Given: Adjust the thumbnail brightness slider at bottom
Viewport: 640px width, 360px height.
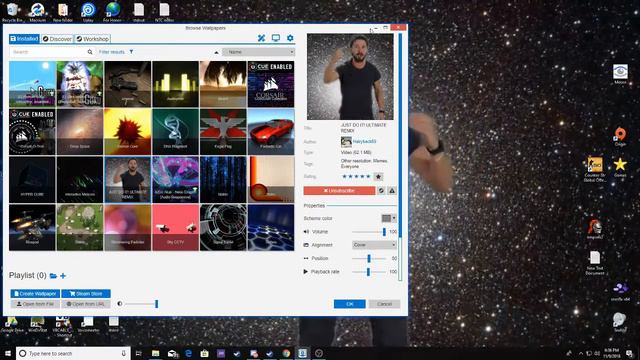Looking at the screenshot, I should click(x=141, y=304).
